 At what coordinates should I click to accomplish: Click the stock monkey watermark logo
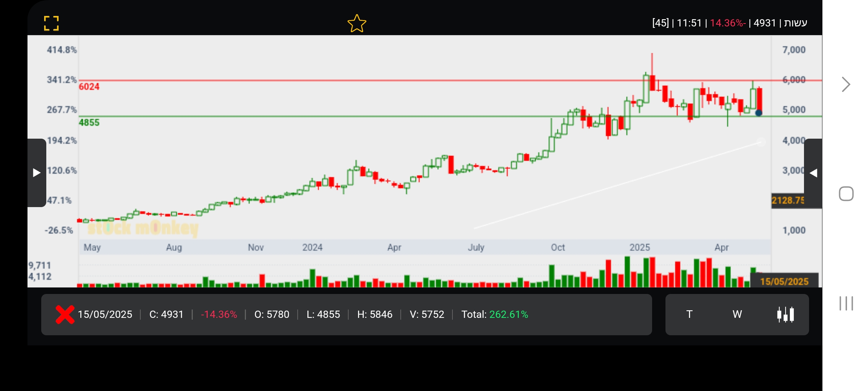[x=143, y=228]
